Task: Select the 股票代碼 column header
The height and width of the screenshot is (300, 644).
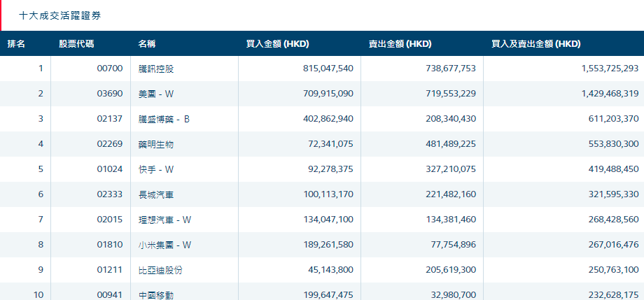Action: coord(76,44)
